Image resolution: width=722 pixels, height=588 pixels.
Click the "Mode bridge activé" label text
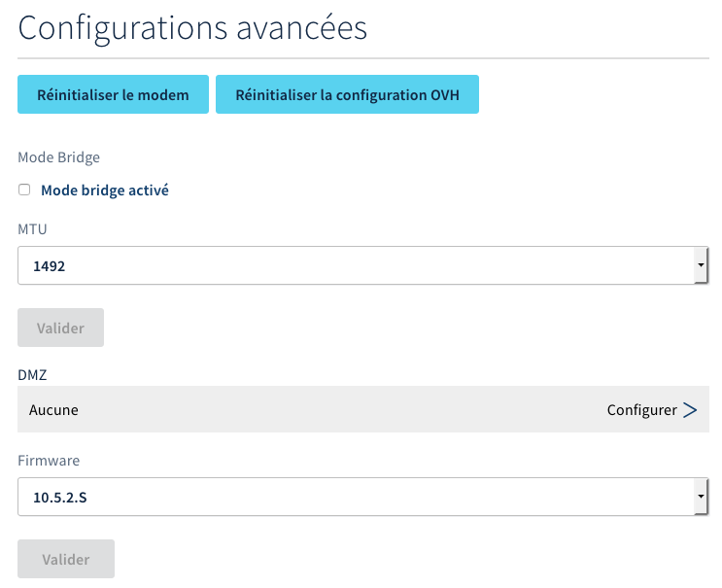(x=105, y=190)
